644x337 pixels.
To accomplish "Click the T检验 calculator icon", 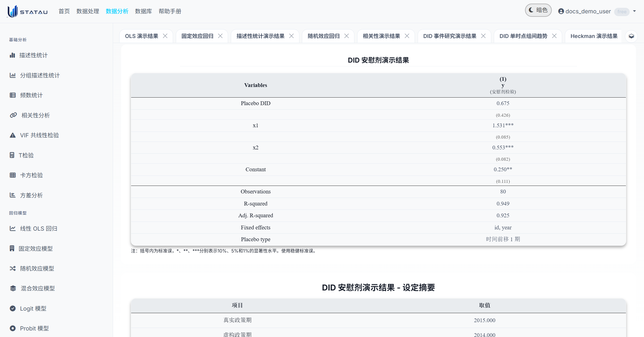I will pos(12,155).
